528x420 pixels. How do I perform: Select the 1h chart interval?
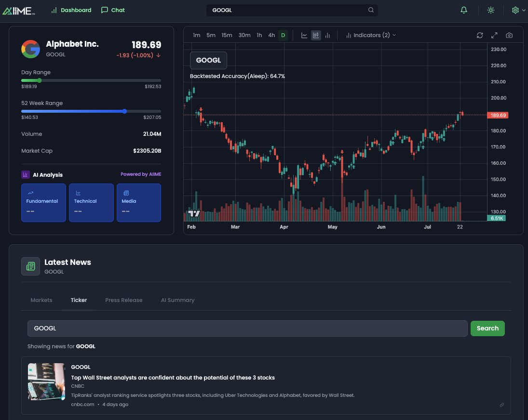(x=259, y=35)
